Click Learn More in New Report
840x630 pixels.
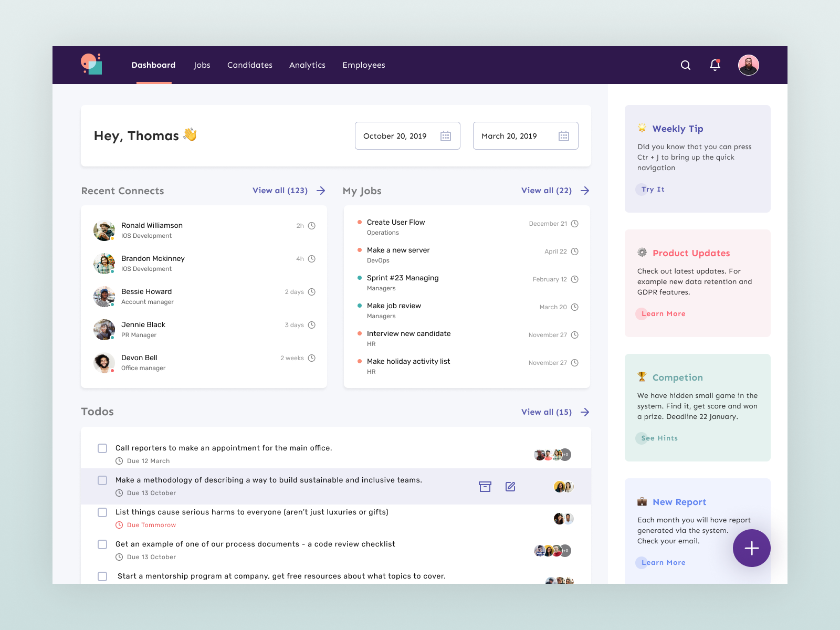coord(663,563)
